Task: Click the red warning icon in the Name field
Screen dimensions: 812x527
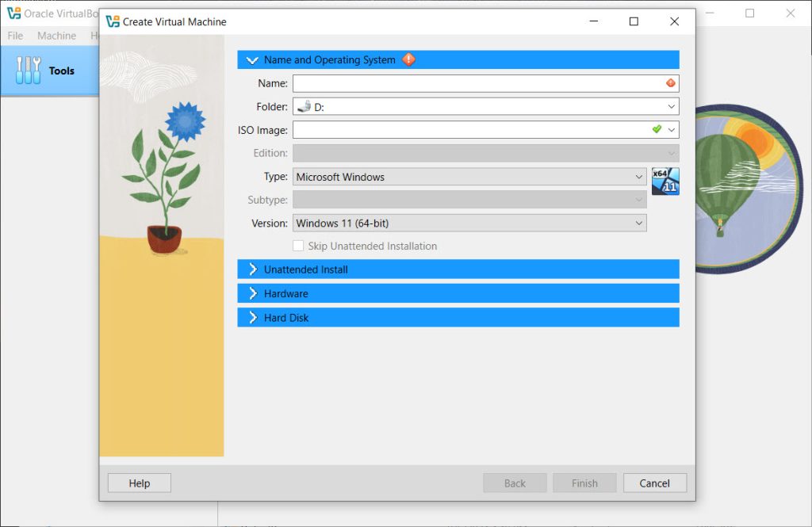Action: point(671,83)
